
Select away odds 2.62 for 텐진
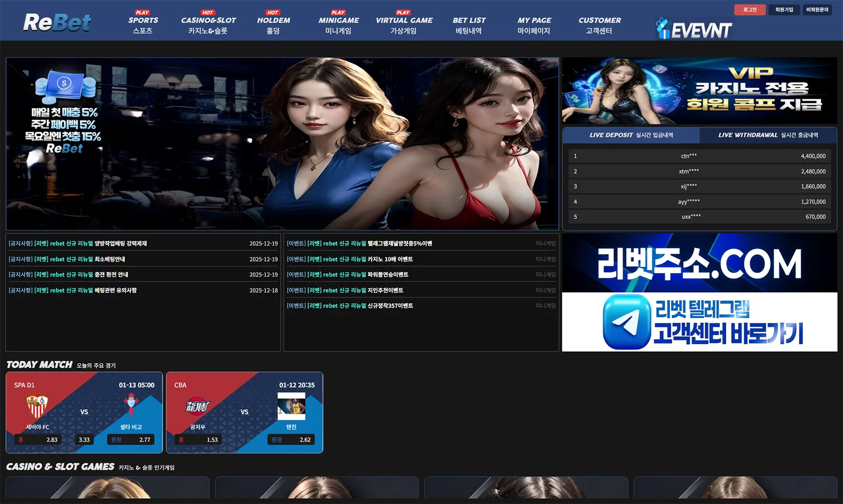(x=292, y=440)
